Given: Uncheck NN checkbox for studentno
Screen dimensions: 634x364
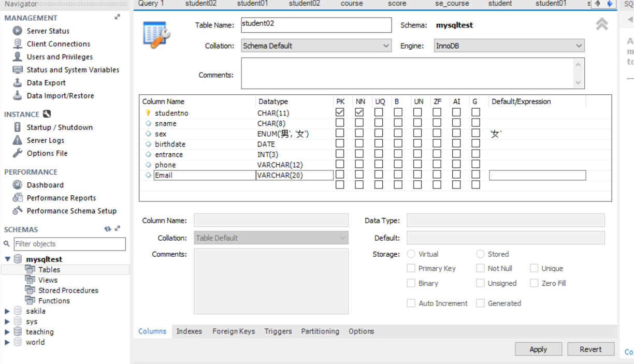Looking at the screenshot, I should click(x=359, y=112).
